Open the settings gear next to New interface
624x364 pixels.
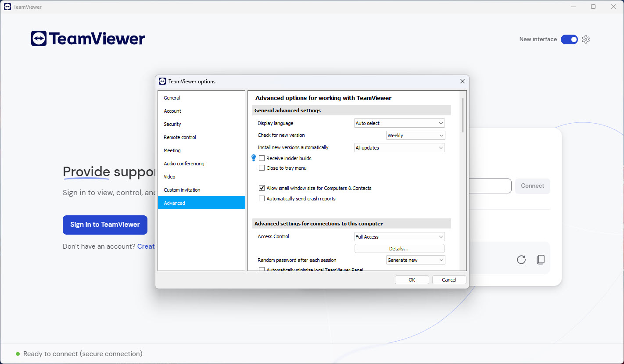[586, 39]
